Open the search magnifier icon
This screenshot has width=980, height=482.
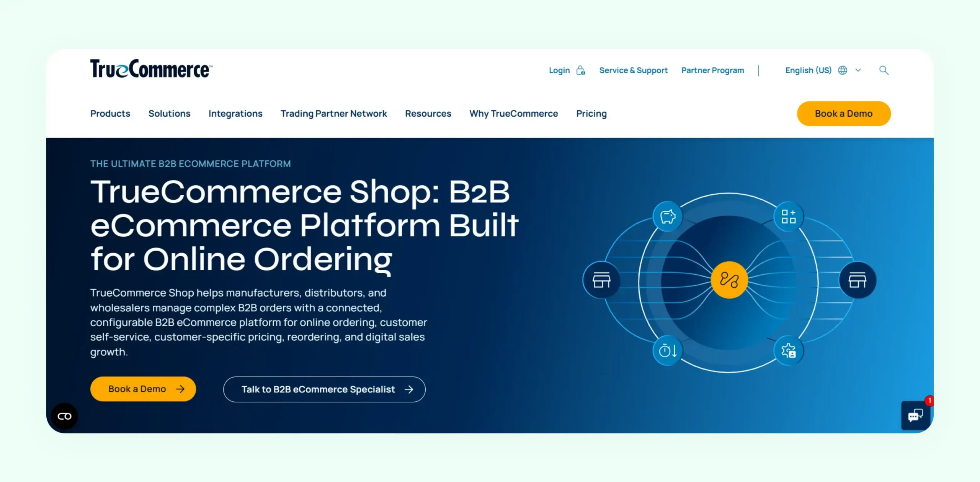pyautogui.click(x=884, y=70)
